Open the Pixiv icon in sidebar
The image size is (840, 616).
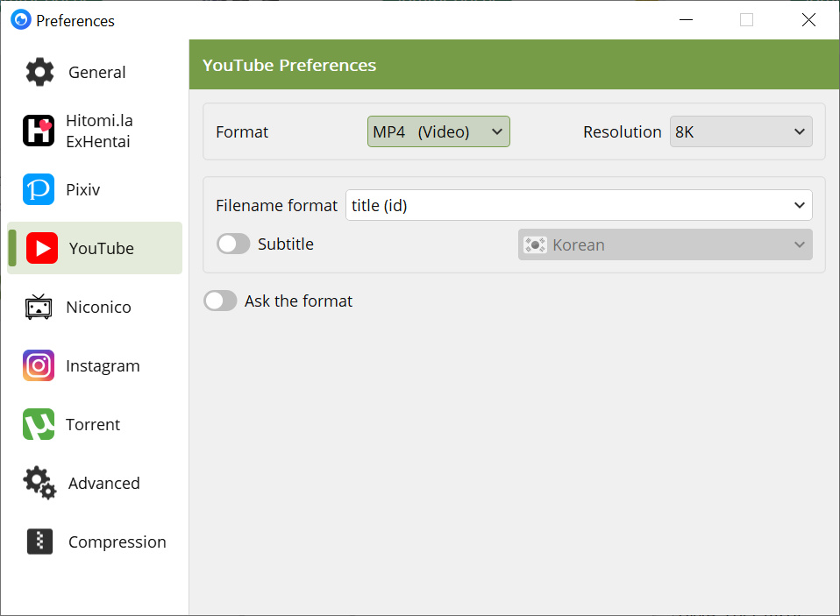click(x=39, y=189)
